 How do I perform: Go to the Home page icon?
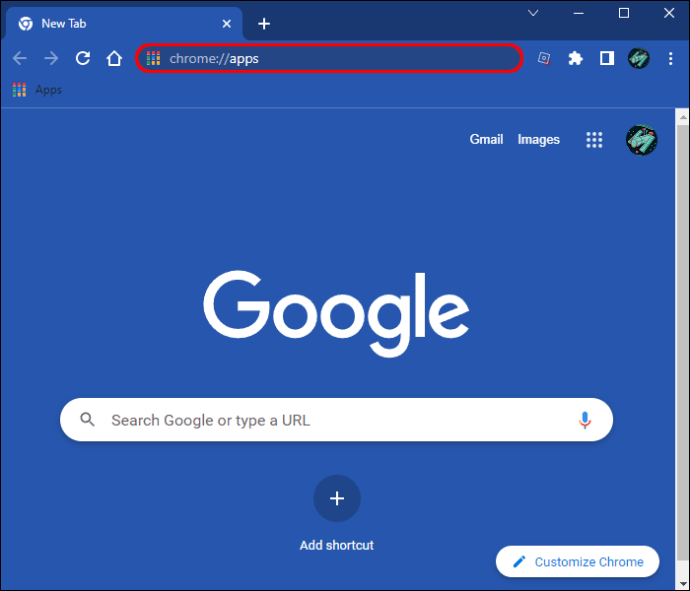tap(114, 58)
